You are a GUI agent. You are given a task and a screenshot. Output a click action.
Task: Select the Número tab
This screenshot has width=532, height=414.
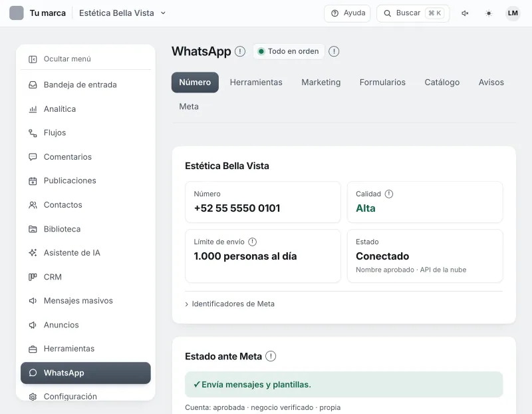(195, 82)
